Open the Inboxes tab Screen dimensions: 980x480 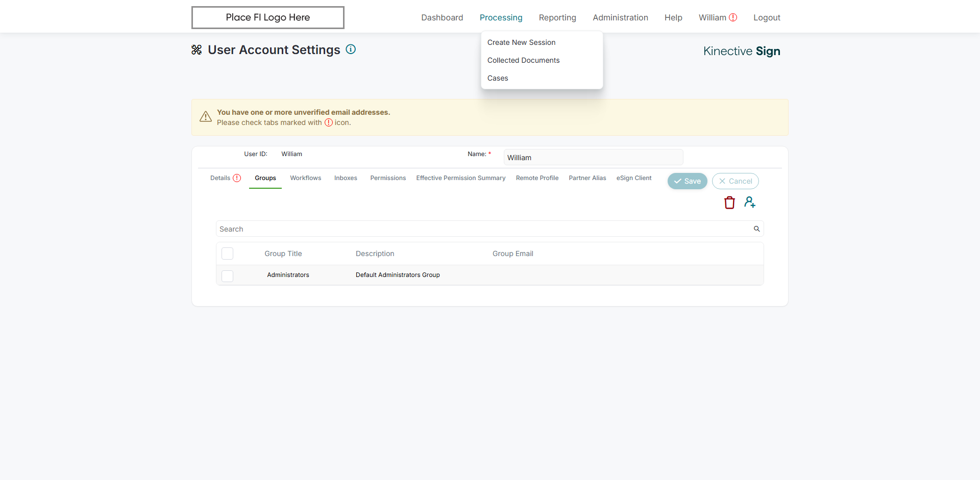coord(346,178)
